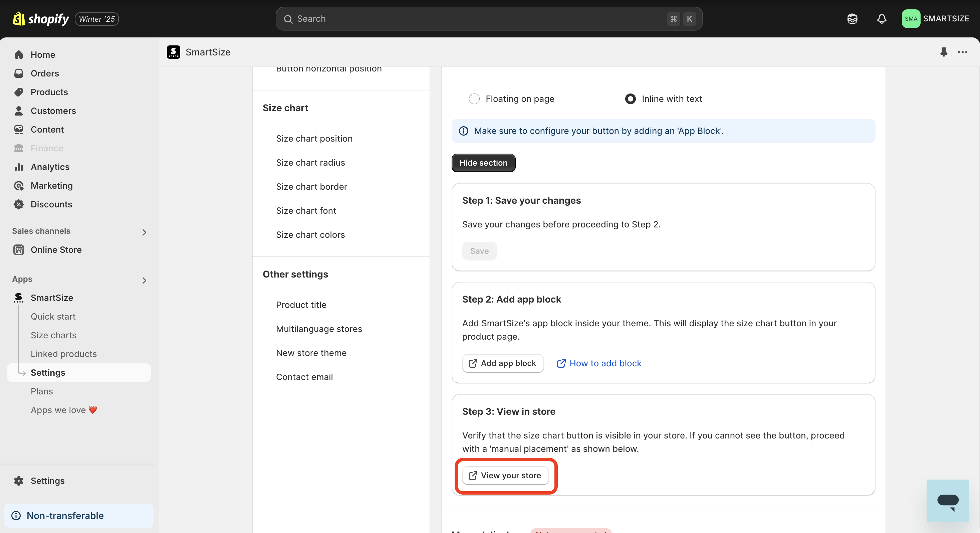This screenshot has height=533, width=980.
Task: Focus the Search field
Action: (x=489, y=19)
